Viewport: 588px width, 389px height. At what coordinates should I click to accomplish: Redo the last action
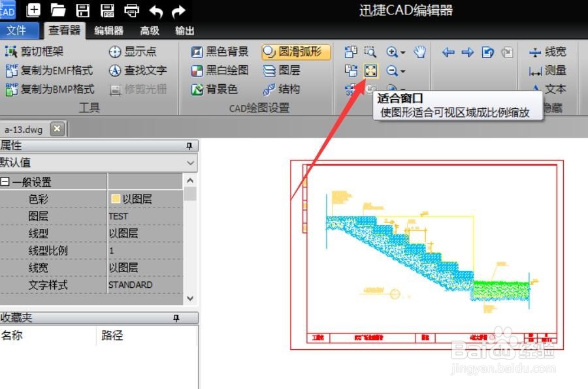pos(178,11)
